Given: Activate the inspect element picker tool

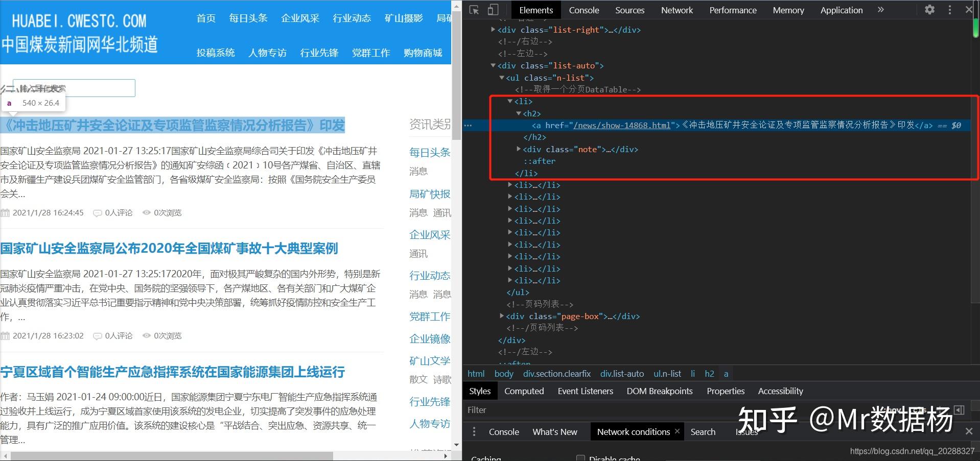Looking at the screenshot, I should pos(474,10).
